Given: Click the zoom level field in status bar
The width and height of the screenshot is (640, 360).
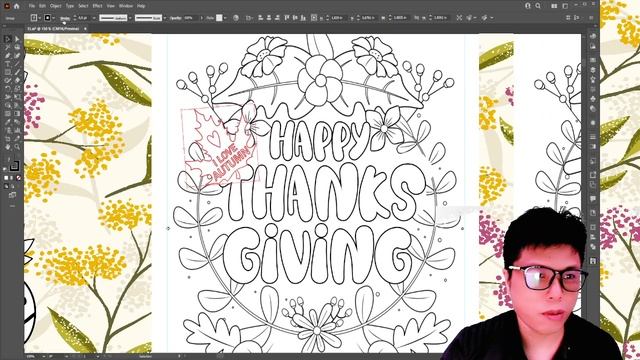Looking at the screenshot, I should coord(33,356).
